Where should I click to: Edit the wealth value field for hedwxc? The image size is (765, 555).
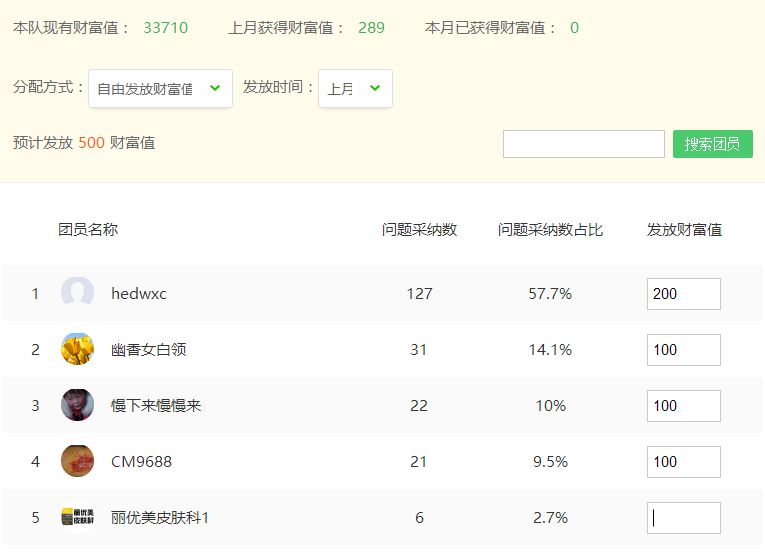point(684,294)
